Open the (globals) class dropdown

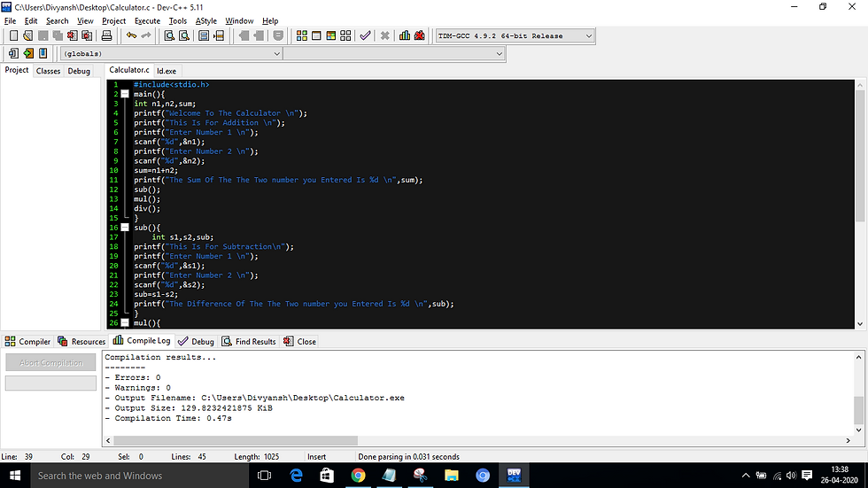tap(171, 54)
